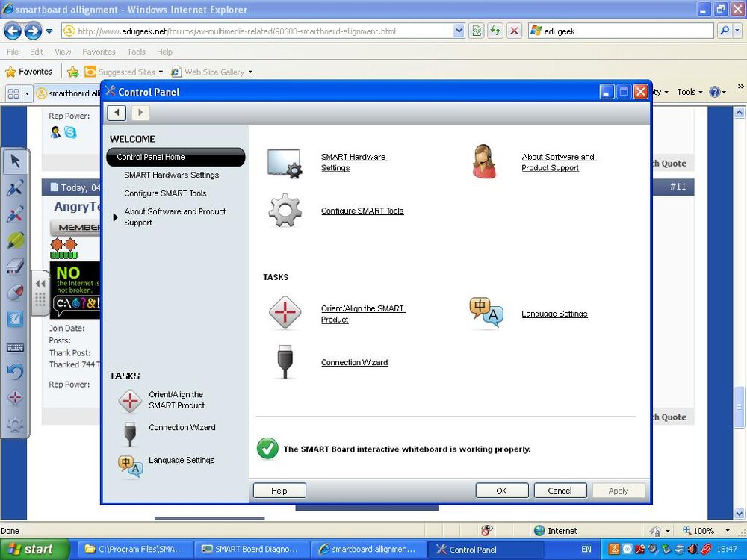Open About Software and Product Support link
This screenshot has height=560, width=747.
click(x=558, y=162)
